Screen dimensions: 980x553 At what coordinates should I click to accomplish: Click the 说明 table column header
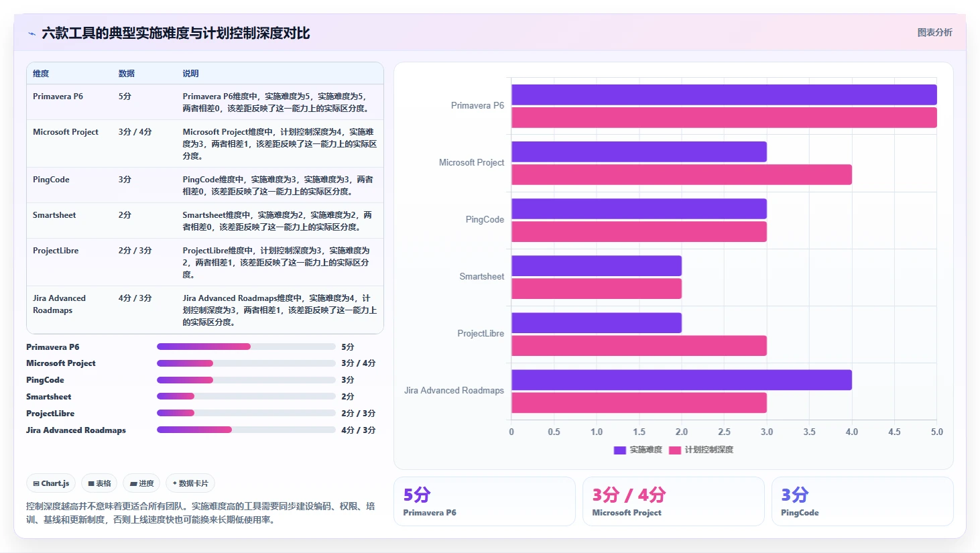tap(191, 74)
